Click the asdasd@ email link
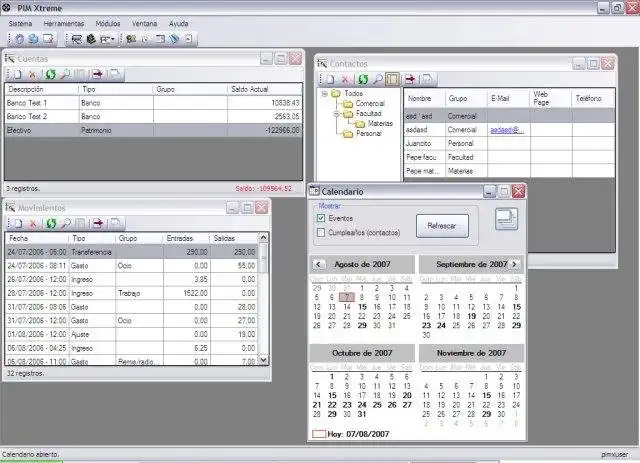 (507, 130)
